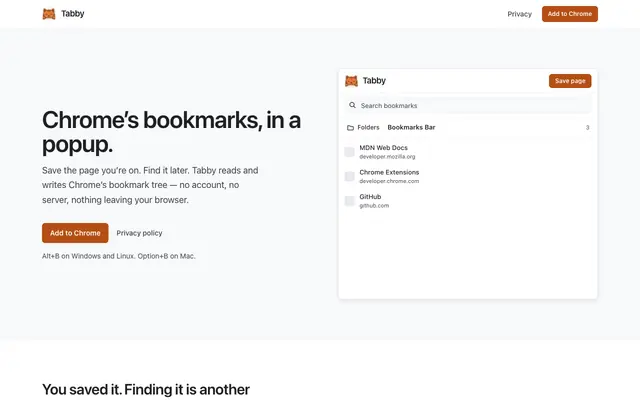Viewport: 640px width, 400px height.
Task: Focus the Search bookmarks input field
Action: click(468, 105)
